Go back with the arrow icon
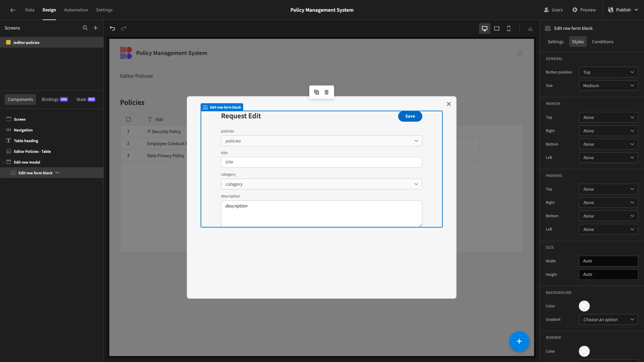644x362 pixels. [13, 10]
